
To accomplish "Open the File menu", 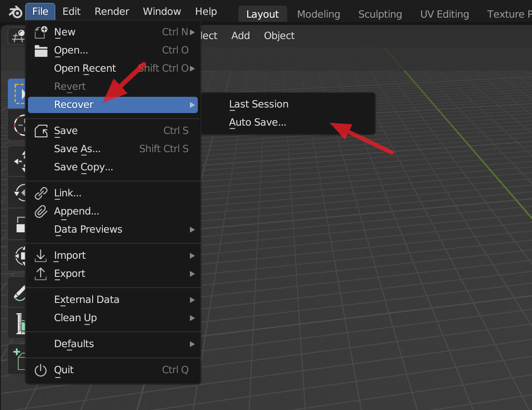I will tap(40, 12).
